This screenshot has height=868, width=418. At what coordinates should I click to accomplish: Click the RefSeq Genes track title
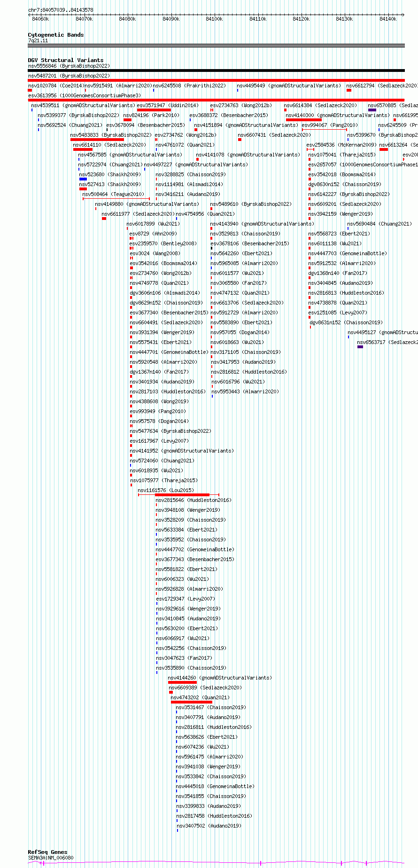point(47,852)
